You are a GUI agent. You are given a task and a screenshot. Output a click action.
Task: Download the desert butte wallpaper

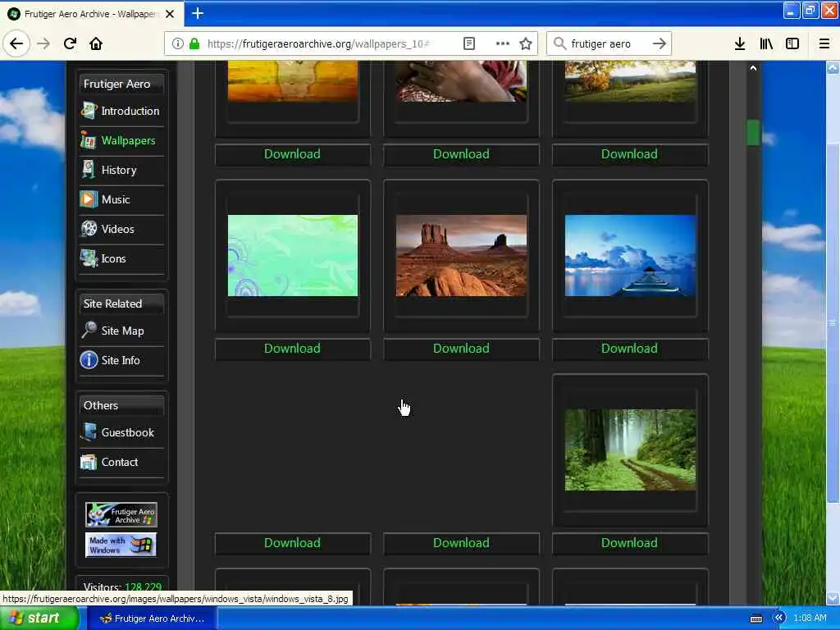(x=461, y=348)
